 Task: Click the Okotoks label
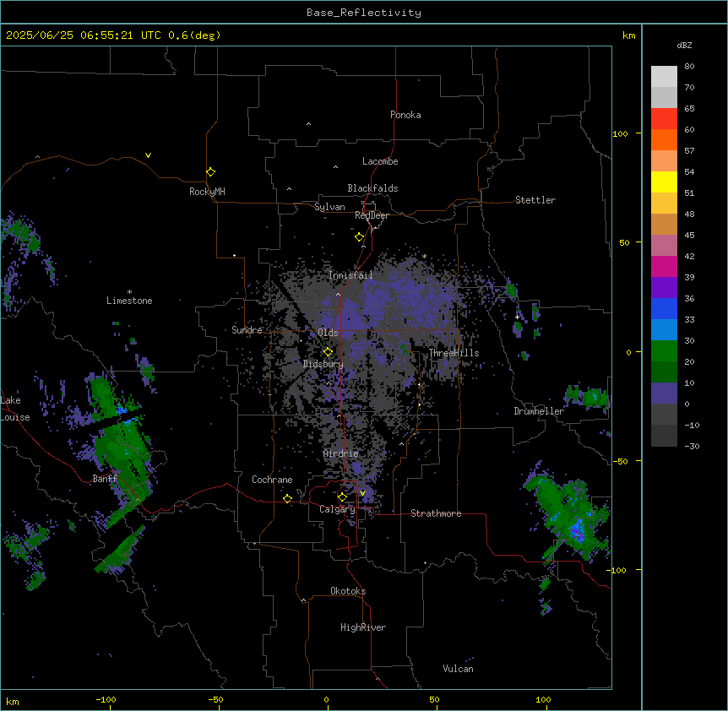click(x=348, y=591)
